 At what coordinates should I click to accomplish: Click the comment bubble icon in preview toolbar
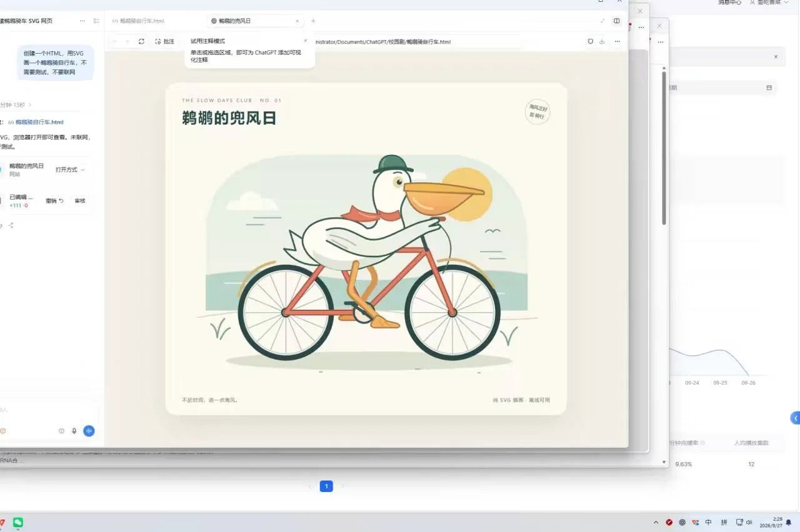(590, 41)
